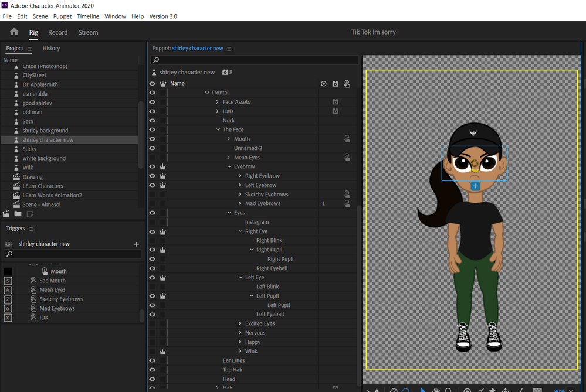Click the trigger icon on Mouth layer
This screenshot has width=586, height=392.
click(347, 139)
